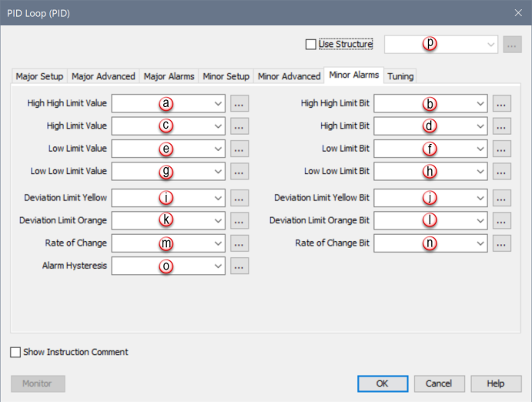Switch to the Minor Advanced tab
Screen dimensions: 532x402
289,76
